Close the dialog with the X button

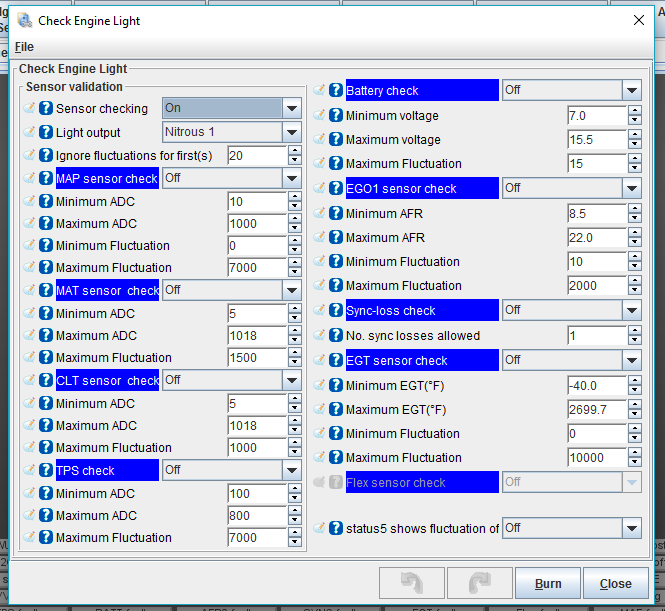(x=639, y=20)
